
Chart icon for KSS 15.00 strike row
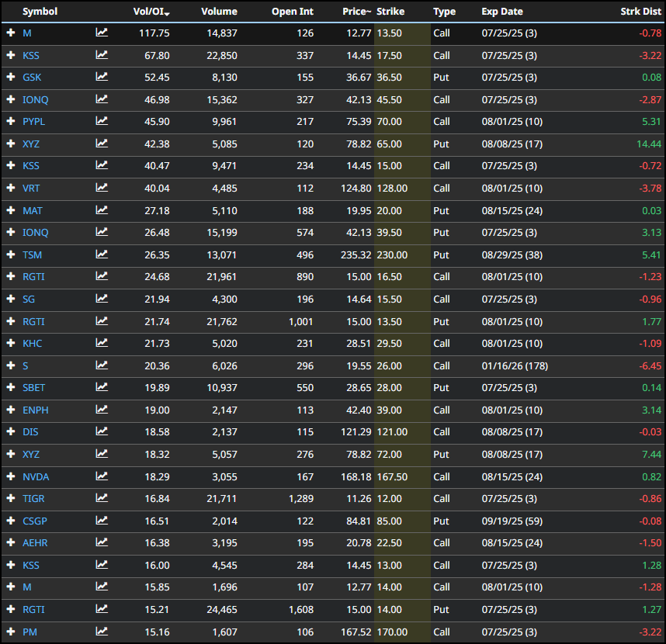pos(102,165)
